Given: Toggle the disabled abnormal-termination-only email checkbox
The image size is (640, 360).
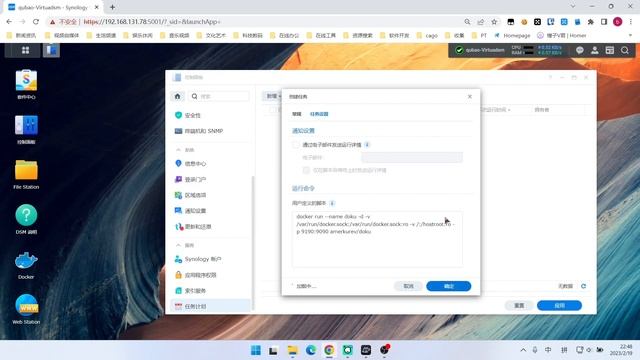Looking at the screenshot, I should pyautogui.click(x=306, y=170).
